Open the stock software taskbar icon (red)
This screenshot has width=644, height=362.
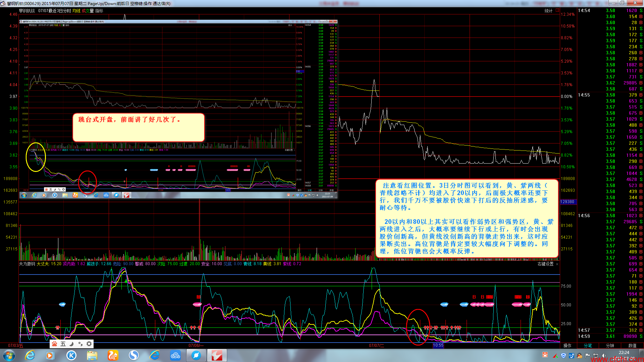tap(217, 355)
